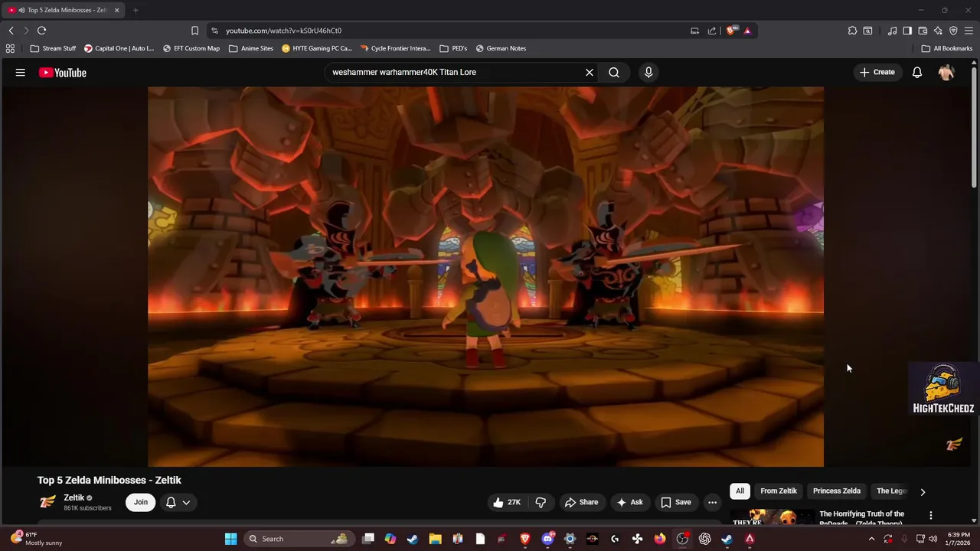View site information icon in address bar

click(214, 31)
